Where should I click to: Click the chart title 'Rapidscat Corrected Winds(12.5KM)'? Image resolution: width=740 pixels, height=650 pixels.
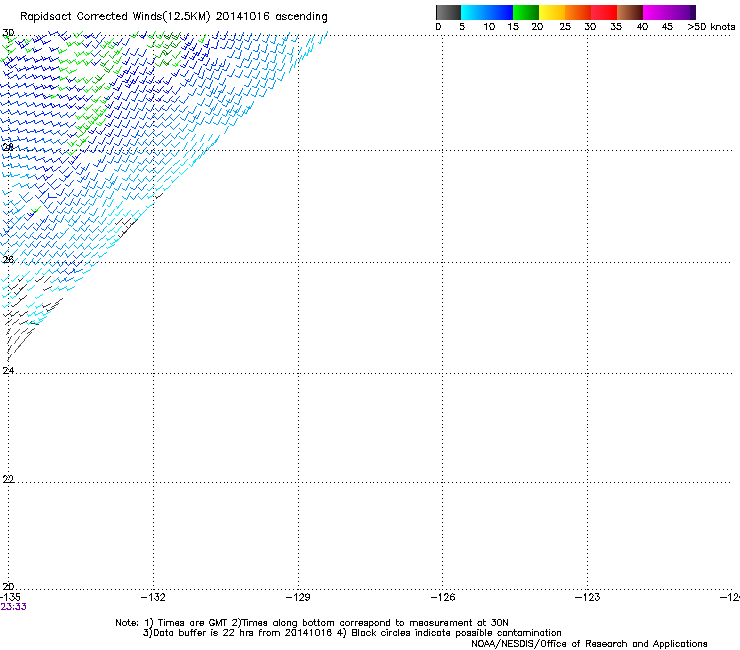click(115, 17)
